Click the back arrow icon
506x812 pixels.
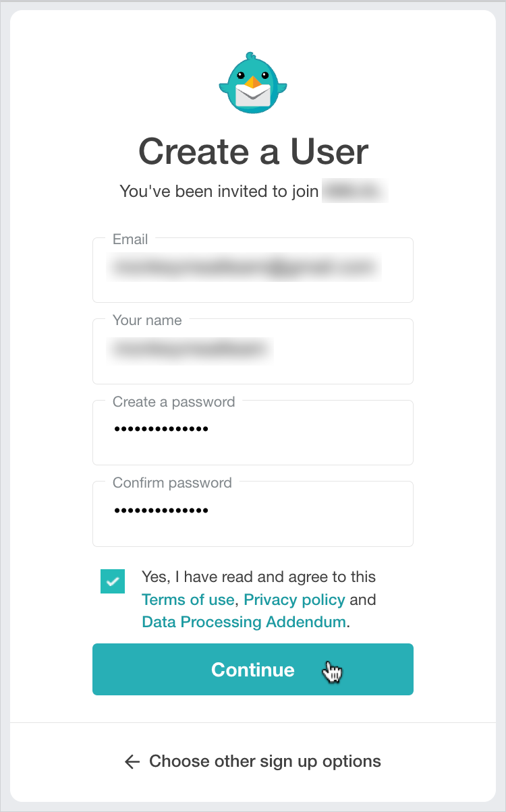click(132, 762)
